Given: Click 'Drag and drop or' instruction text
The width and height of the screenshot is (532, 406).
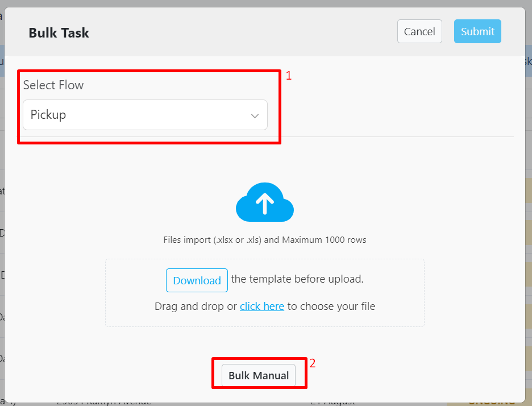Looking at the screenshot, I should [x=196, y=306].
